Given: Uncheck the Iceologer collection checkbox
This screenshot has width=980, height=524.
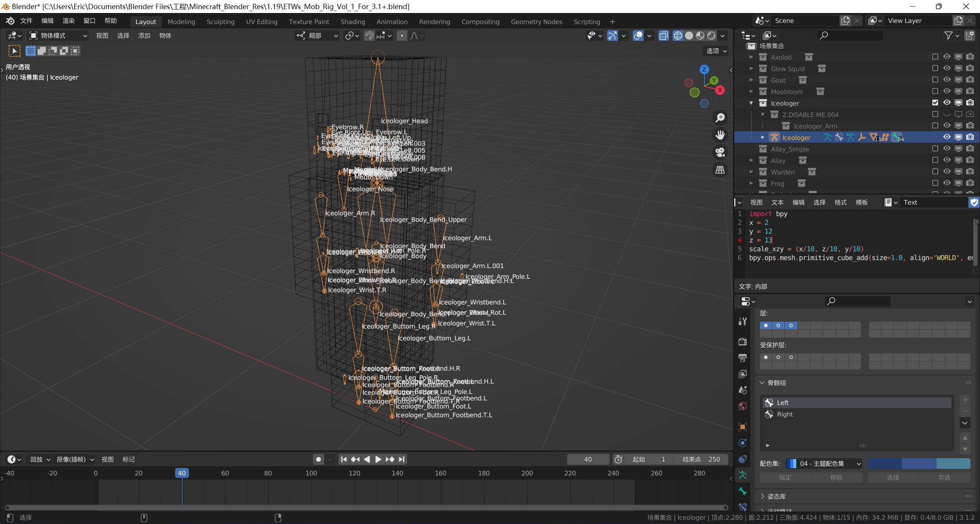Looking at the screenshot, I should point(935,103).
